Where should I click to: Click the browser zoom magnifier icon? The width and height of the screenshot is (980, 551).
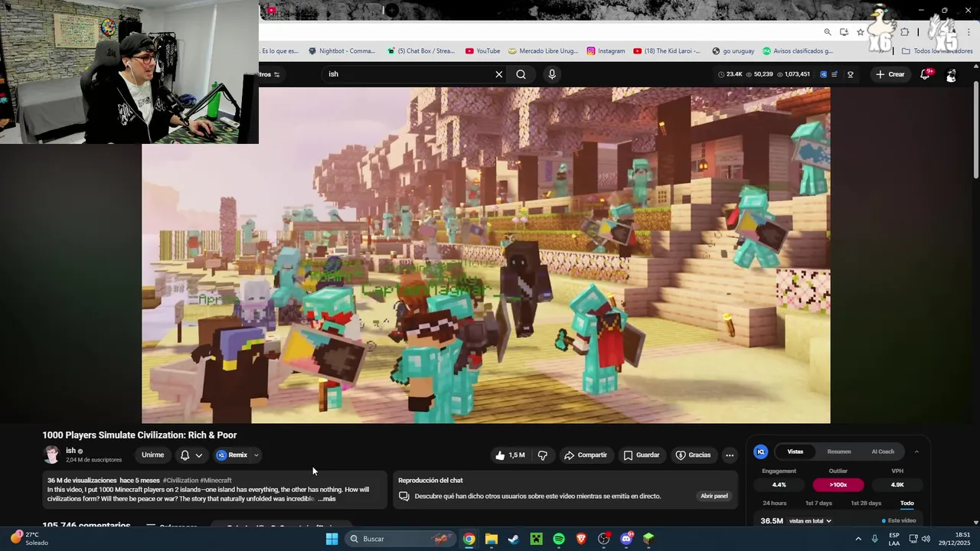pos(828,32)
